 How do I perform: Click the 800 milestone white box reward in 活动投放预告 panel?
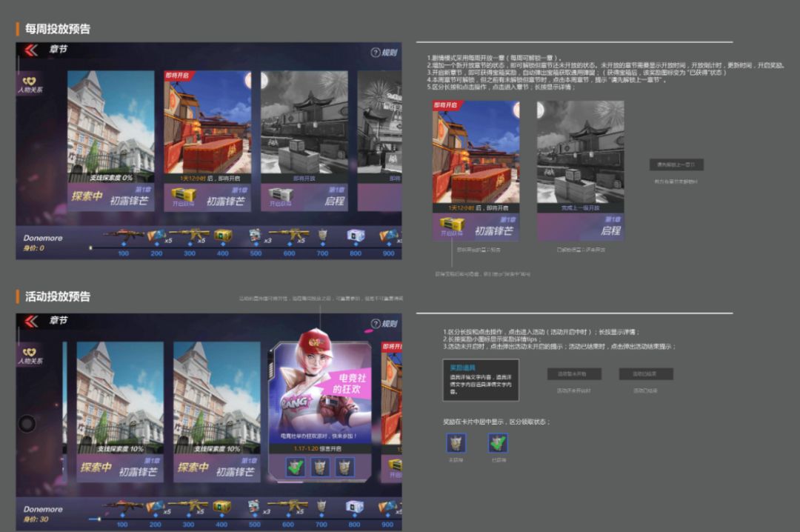pyautogui.click(x=356, y=507)
